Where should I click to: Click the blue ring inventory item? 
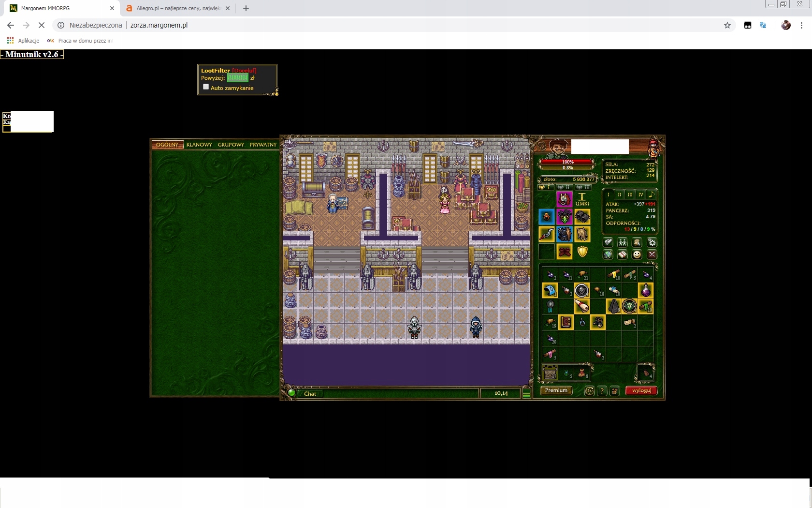click(x=582, y=322)
